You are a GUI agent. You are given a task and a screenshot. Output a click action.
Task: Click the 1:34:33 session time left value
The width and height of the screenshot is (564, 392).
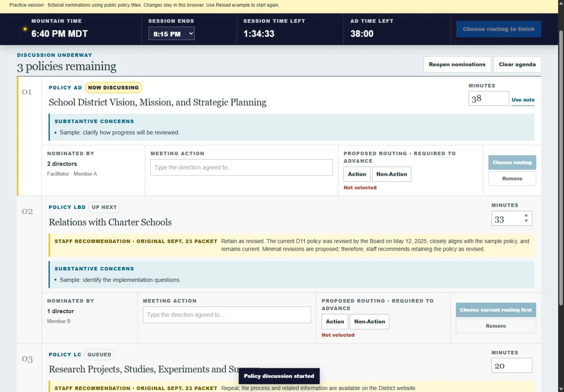coord(259,34)
